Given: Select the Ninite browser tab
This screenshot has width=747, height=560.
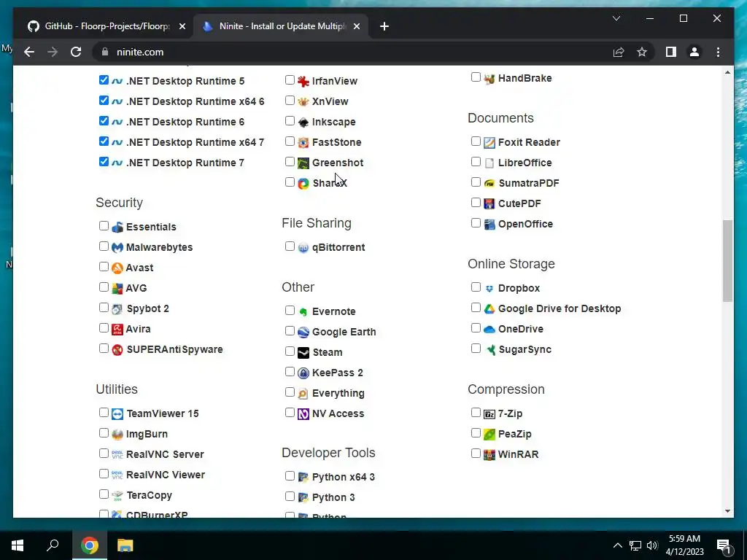Looking at the screenshot, I should 281,26.
